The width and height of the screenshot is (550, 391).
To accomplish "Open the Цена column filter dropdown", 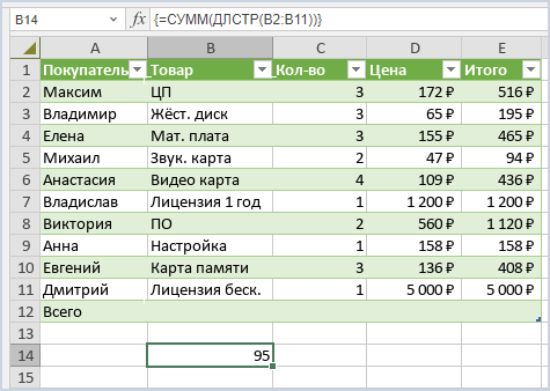I will (451, 70).
